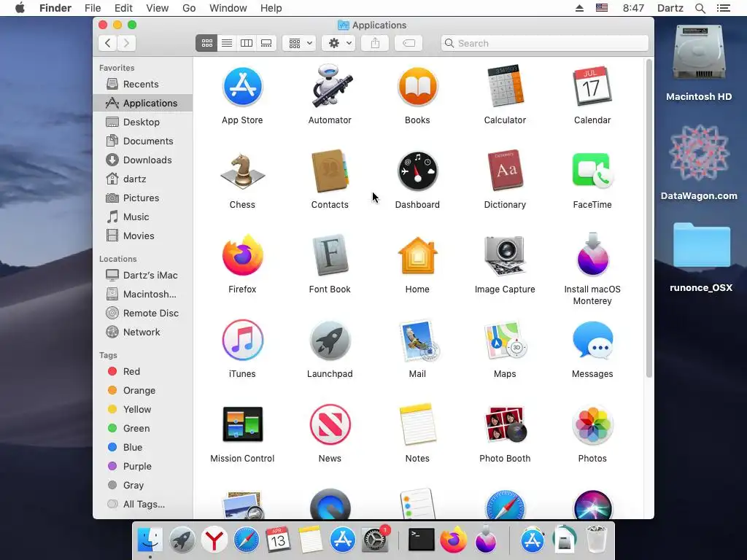Go back with the left chevron button
The image size is (747, 560).
[x=108, y=43]
